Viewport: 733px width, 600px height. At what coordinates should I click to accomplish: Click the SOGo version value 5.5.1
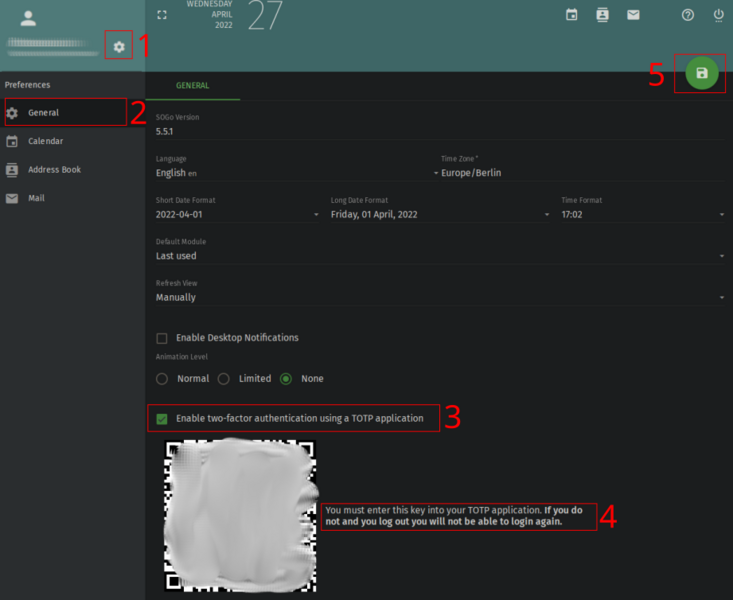[x=165, y=131]
